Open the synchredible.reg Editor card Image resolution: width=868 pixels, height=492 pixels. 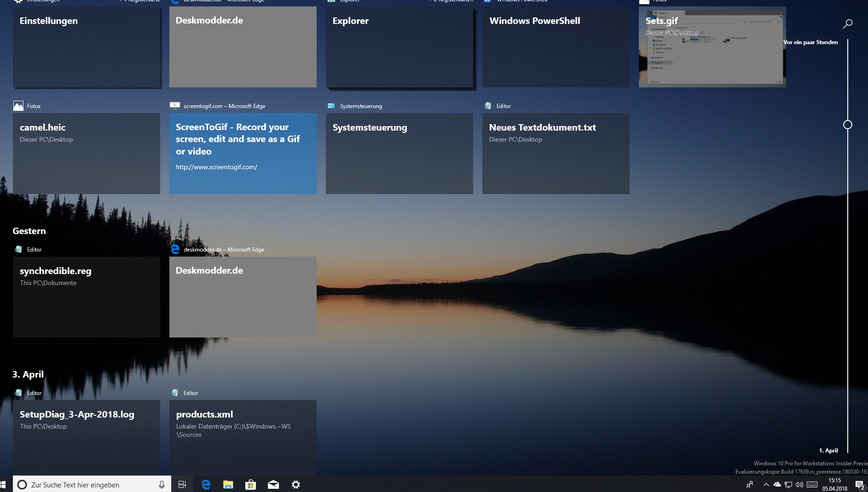click(x=87, y=297)
